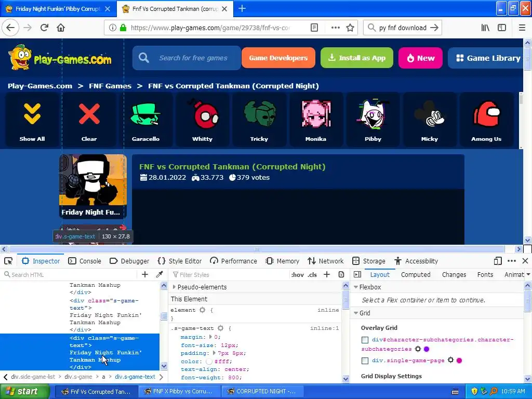Open Reader View in the address bar
532x399 pixels.
tap(314, 28)
